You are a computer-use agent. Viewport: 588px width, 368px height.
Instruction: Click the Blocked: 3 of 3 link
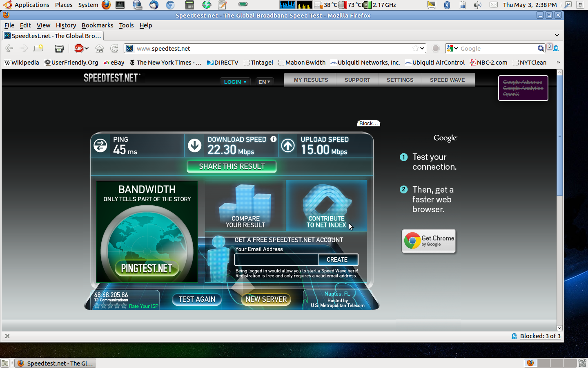click(x=540, y=336)
